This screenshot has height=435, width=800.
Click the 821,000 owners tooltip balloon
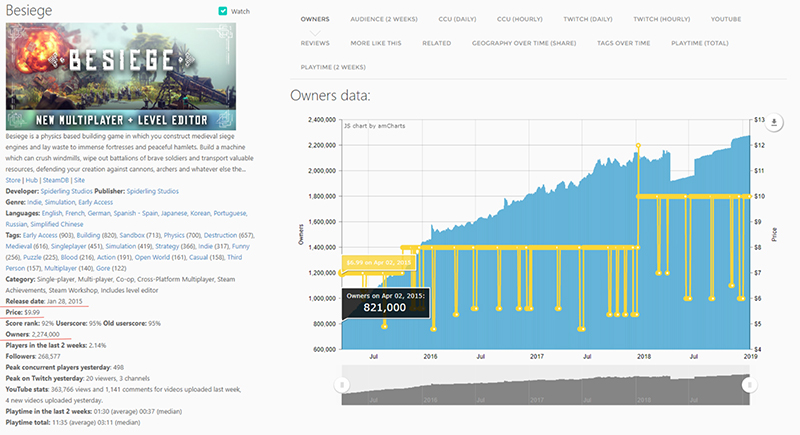point(385,303)
